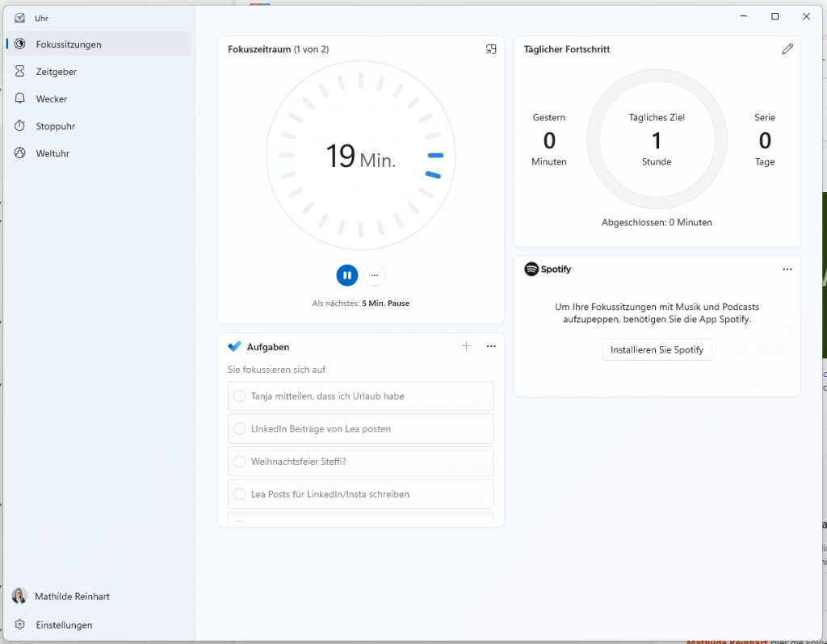Check off 'LinkedIn Beiträge von Lea posten'
This screenshot has height=644, width=827.
(239, 429)
